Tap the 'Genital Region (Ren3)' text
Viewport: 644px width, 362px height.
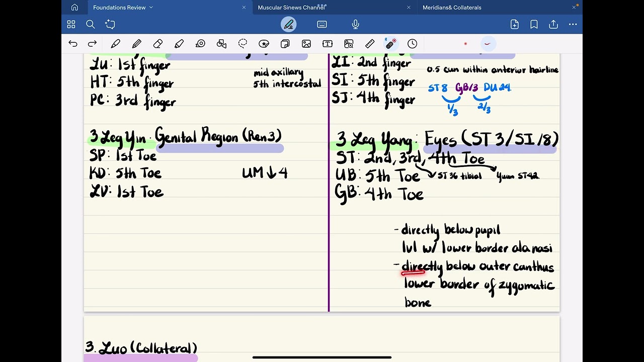pyautogui.click(x=218, y=136)
